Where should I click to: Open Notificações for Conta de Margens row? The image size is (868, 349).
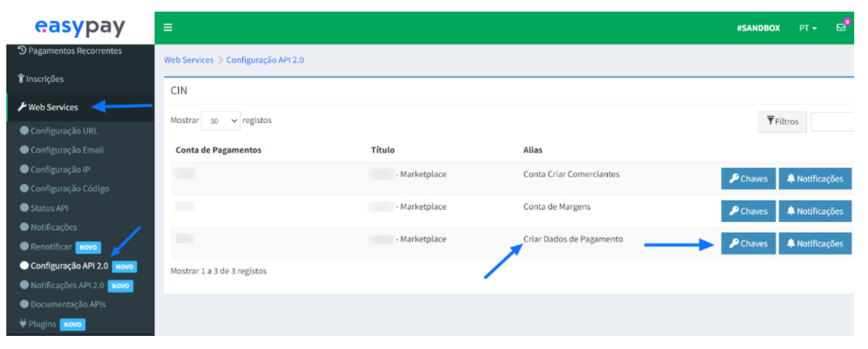[814, 212]
